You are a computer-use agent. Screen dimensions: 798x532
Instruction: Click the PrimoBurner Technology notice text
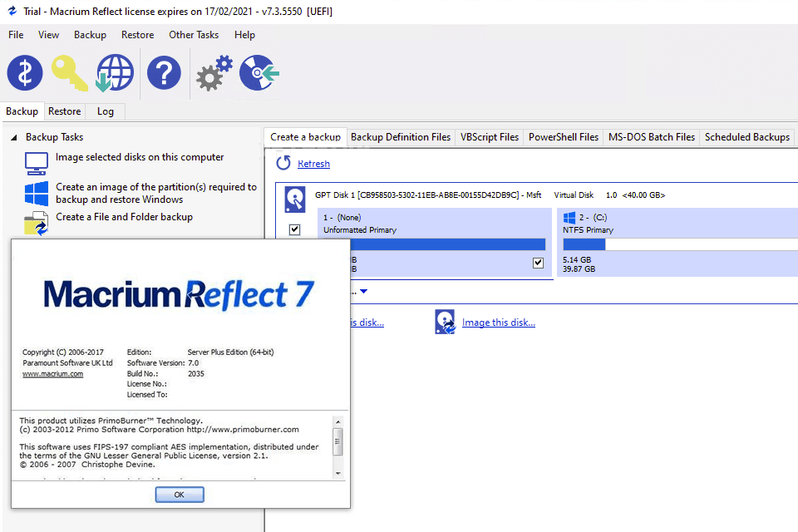[x=111, y=421]
